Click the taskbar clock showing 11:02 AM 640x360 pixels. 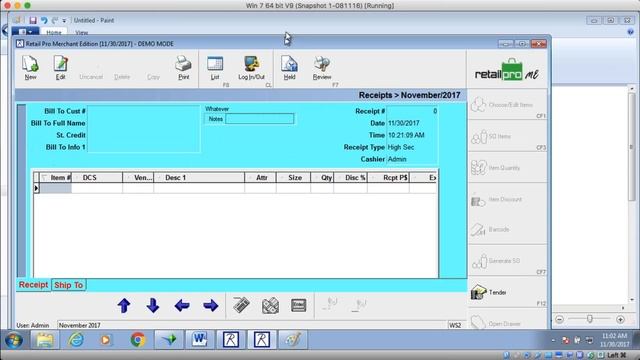614,336
